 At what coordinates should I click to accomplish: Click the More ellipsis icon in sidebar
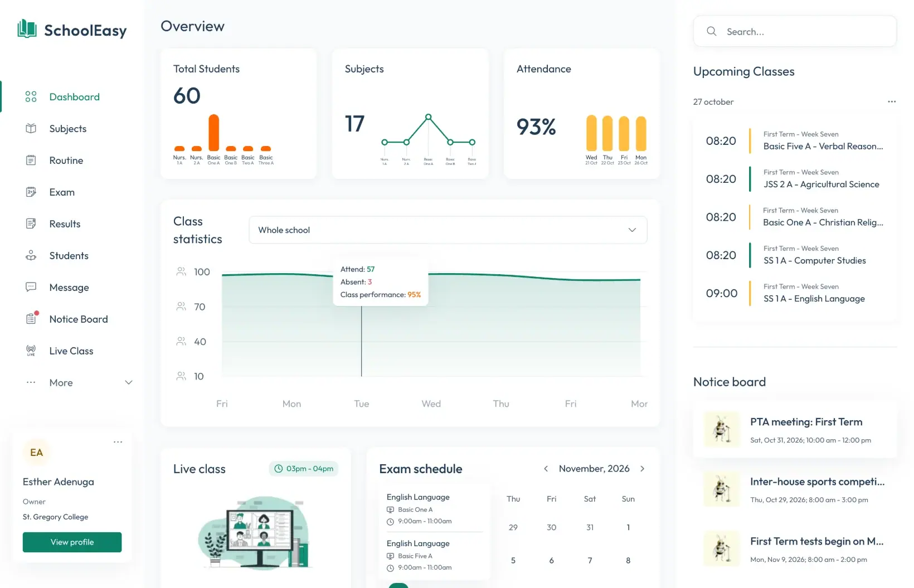[x=31, y=382]
